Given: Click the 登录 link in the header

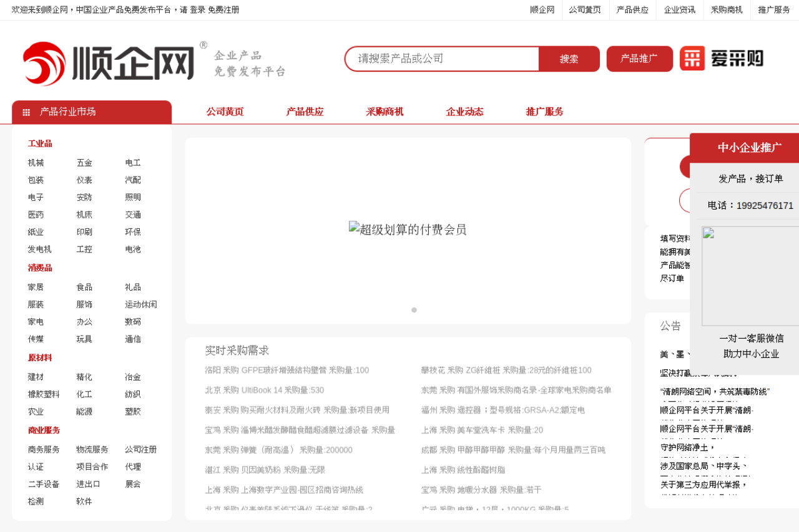Looking at the screenshot, I should (197, 10).
